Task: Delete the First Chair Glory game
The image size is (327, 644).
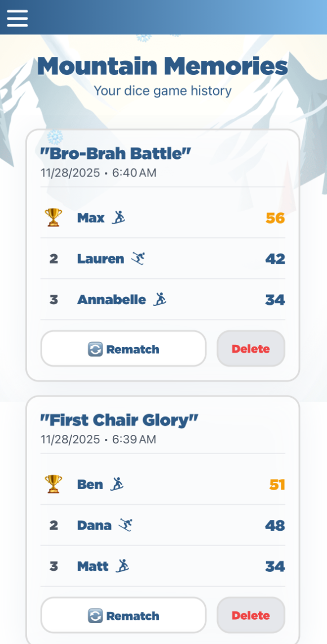Action: point(250,615)
